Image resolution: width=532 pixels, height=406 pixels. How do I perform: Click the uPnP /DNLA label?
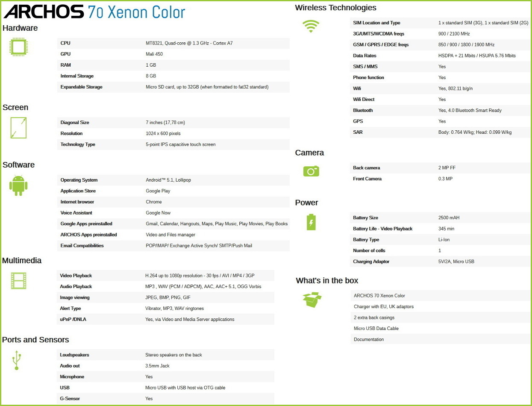pyautogui.click(x=73, y=320)
